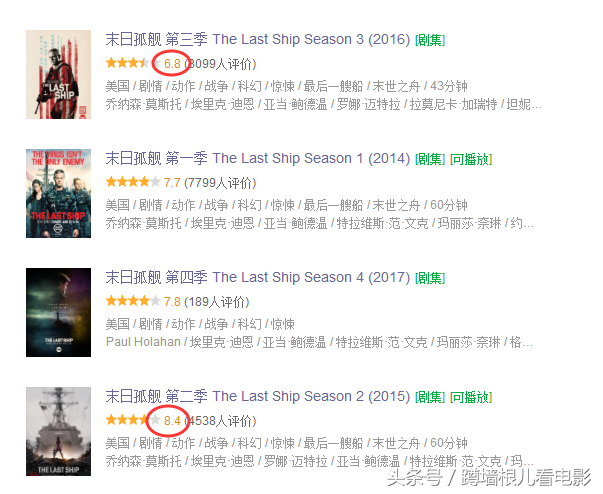Click the Season 4 dark poster thumbnail
Image resolution: width=603 pixels, height=494 pixels.
pyautogui.click(x=58, y=312)
